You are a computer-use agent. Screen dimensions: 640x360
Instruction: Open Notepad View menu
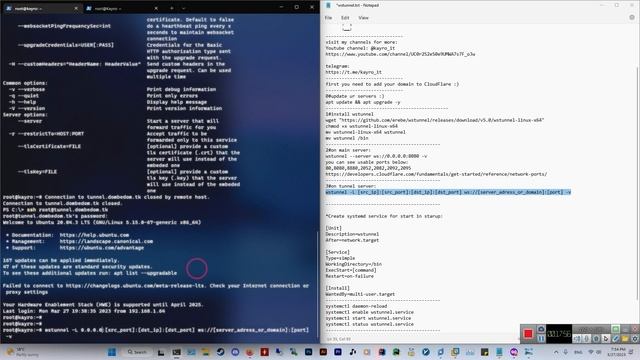pyautogui.click(x=363, y=18)
